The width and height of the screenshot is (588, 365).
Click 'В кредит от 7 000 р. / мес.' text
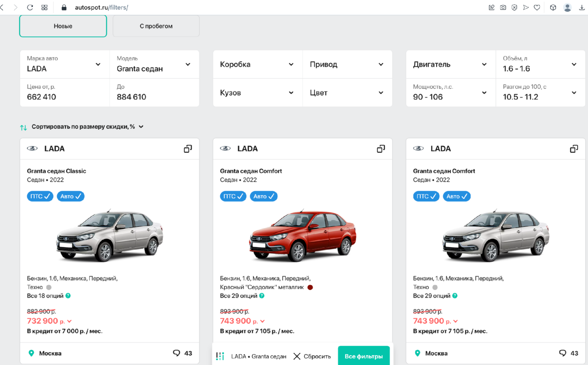coord(65,331)
